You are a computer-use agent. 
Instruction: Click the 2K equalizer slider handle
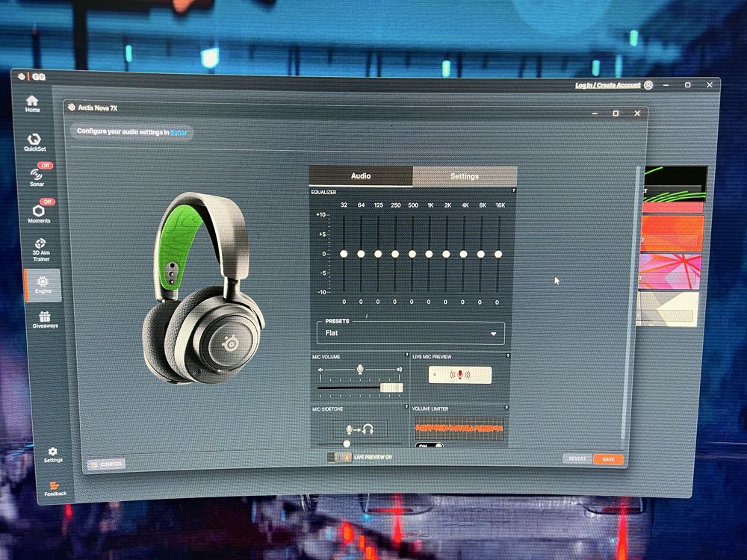click(446, 255)
